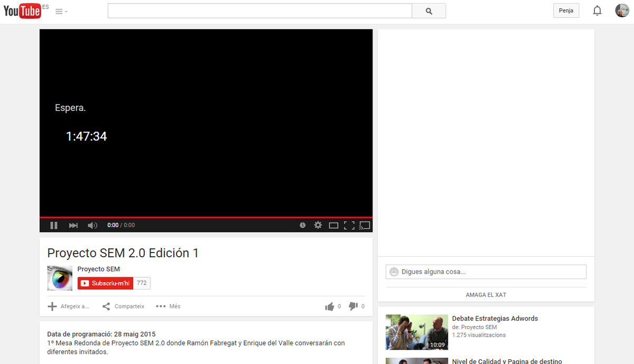Click the magnifier search button
The image size is (634, 364).
(428, 11)
